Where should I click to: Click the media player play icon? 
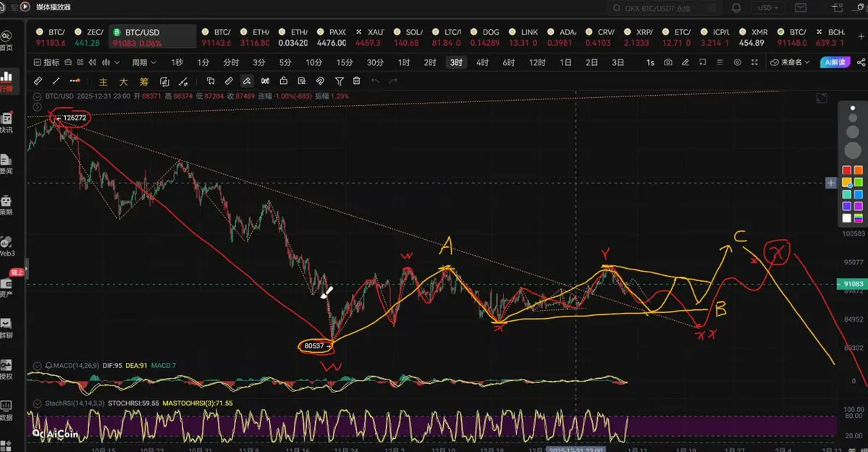coord(25,7)
